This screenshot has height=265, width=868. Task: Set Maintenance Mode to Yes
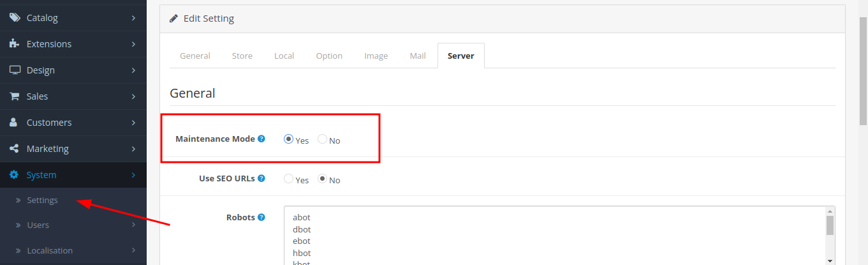point(289,139)
